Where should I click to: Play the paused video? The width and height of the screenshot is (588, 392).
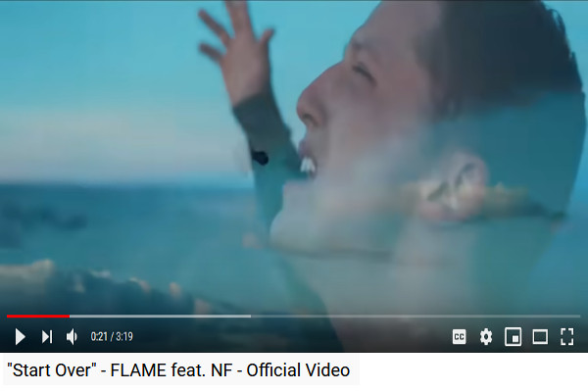(21, 336)
